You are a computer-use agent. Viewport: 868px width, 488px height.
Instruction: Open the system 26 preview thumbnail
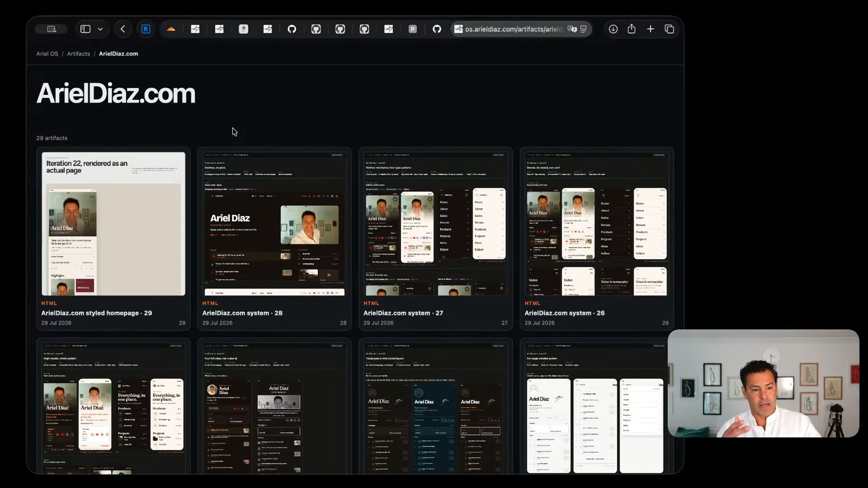[x=597, y=224]
